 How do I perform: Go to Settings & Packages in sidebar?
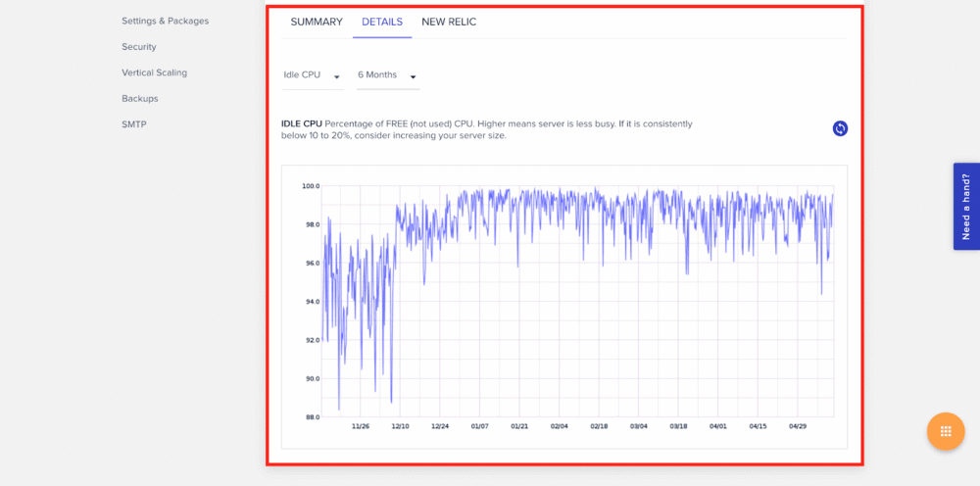165,21
